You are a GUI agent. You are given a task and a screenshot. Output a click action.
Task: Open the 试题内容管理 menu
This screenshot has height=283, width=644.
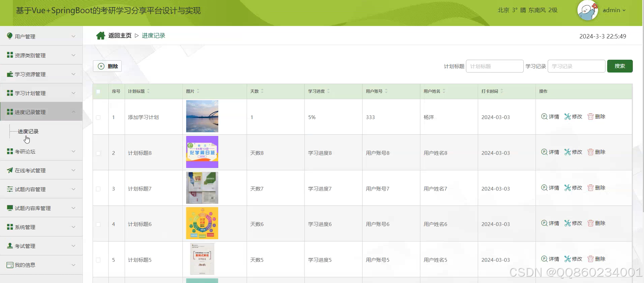(41, 189)
